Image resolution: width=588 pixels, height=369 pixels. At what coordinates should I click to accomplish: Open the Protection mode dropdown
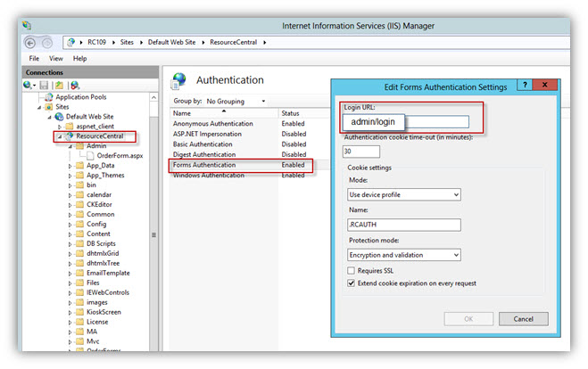click(x=404, y=255)
